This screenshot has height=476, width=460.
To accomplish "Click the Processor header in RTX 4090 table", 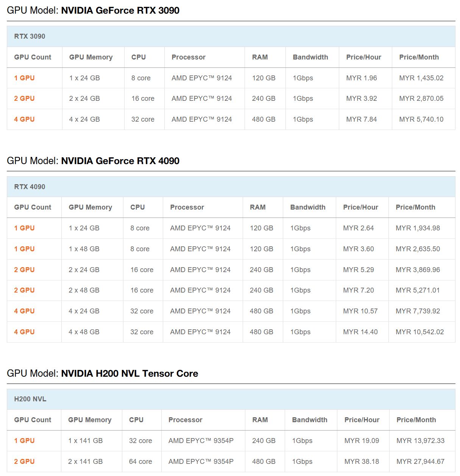I will click(187, 207).
